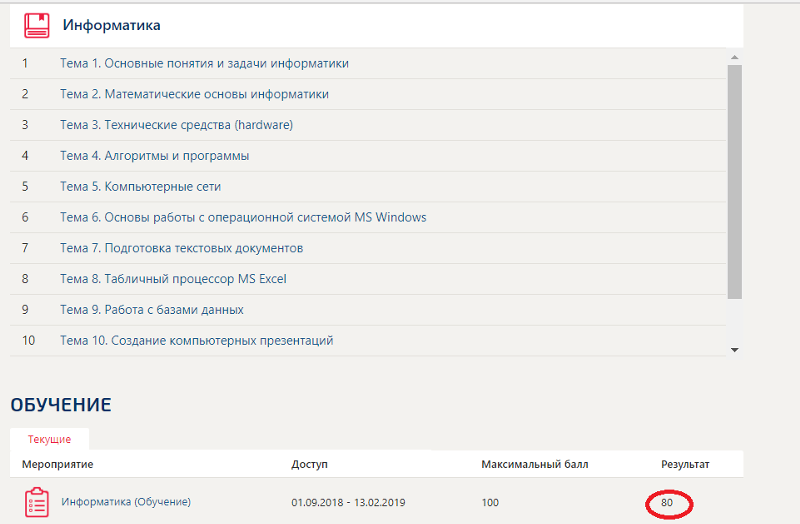Open Тема 9. Работа с базами данных
Viewport: 800px width, 524px height.
pyautogui.click(x=152, y=310)
